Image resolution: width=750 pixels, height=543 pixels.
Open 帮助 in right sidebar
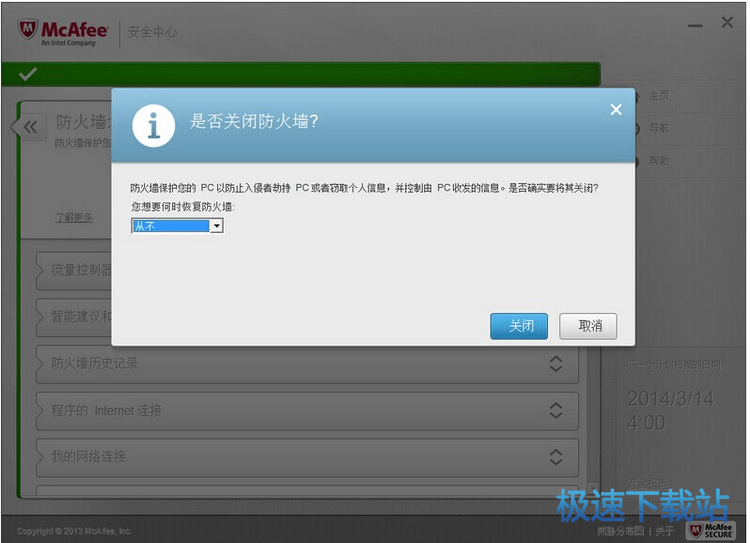tap(659, 161)
